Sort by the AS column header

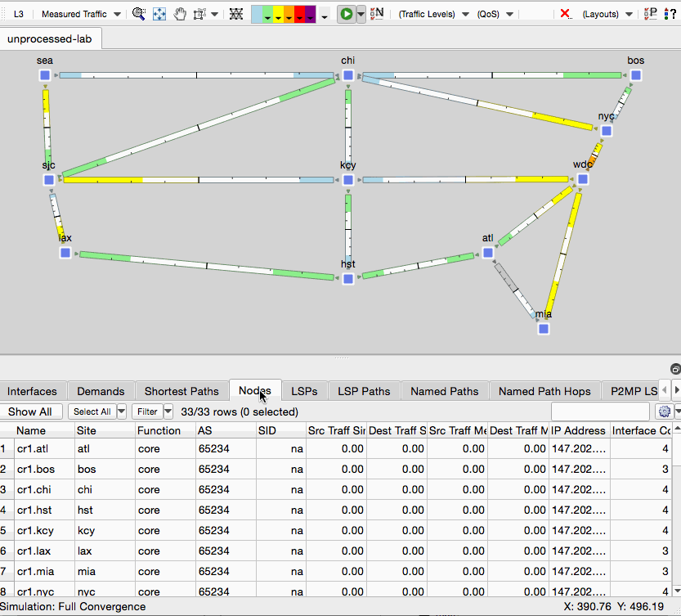(x=226, y=430)
